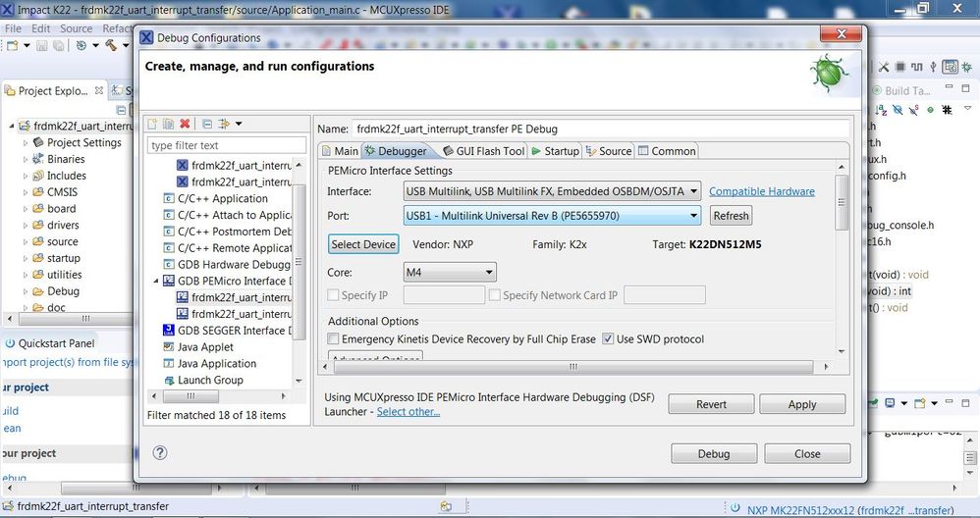Click the Hide Fields icon in the outline toolbar

(x=898, y=110)
